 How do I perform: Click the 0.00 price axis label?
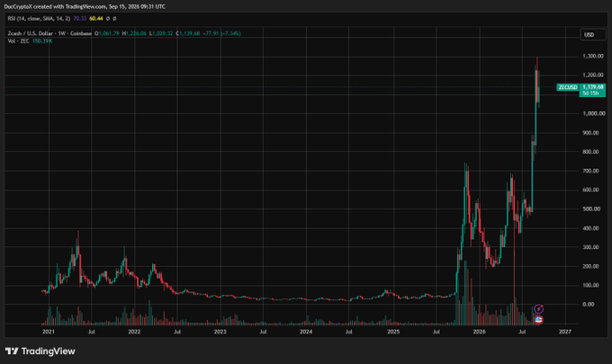pyautogui.click(x=589, y=304)
